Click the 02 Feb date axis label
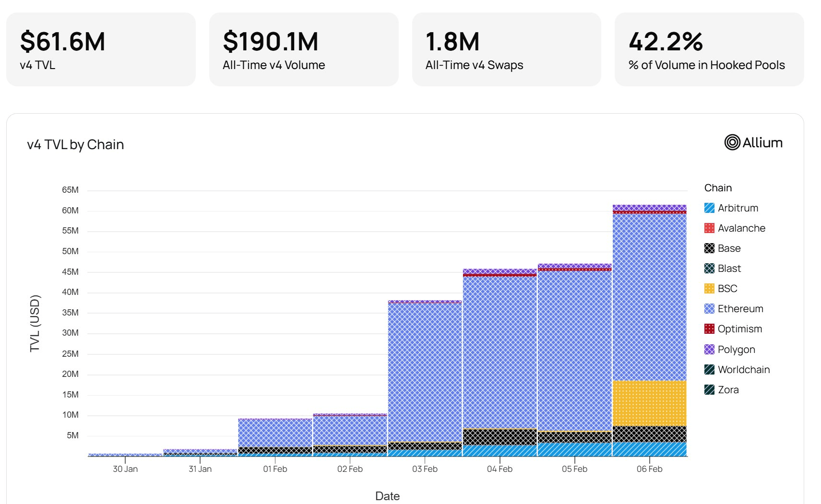Screen dimensions: 821x504 350,469
